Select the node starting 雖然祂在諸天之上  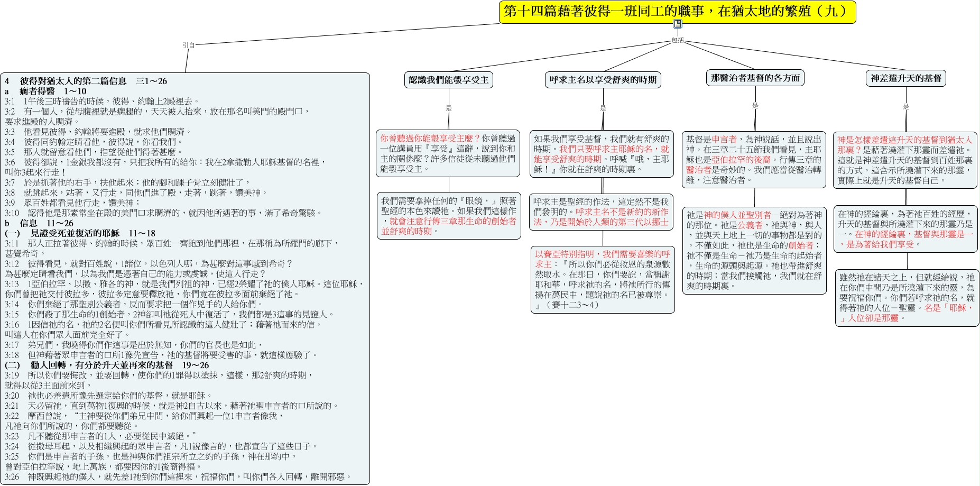pos(907,298)
